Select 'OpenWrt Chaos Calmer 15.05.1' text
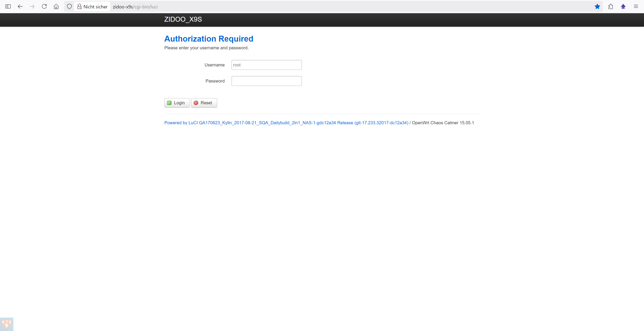 point(443,123)
